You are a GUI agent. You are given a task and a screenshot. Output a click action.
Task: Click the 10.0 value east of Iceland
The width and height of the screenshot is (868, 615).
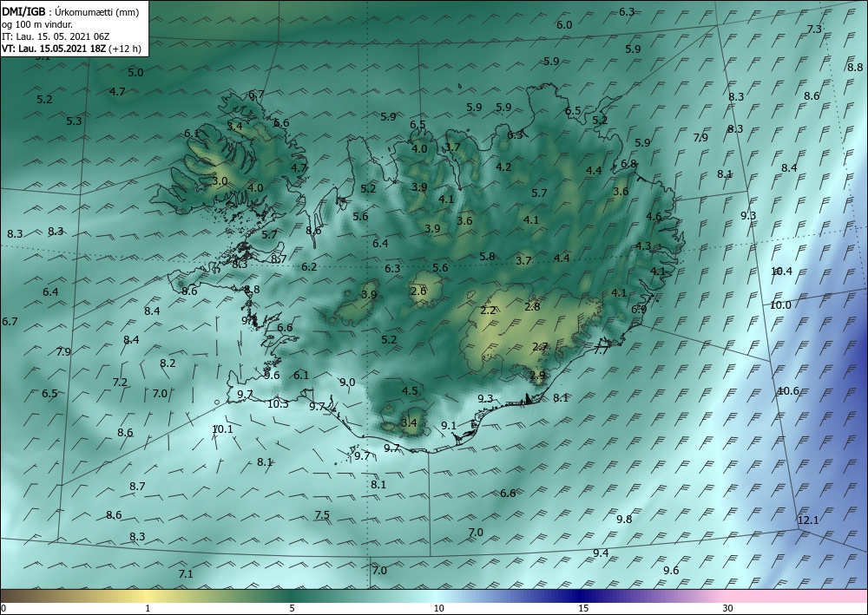point(780,304)
